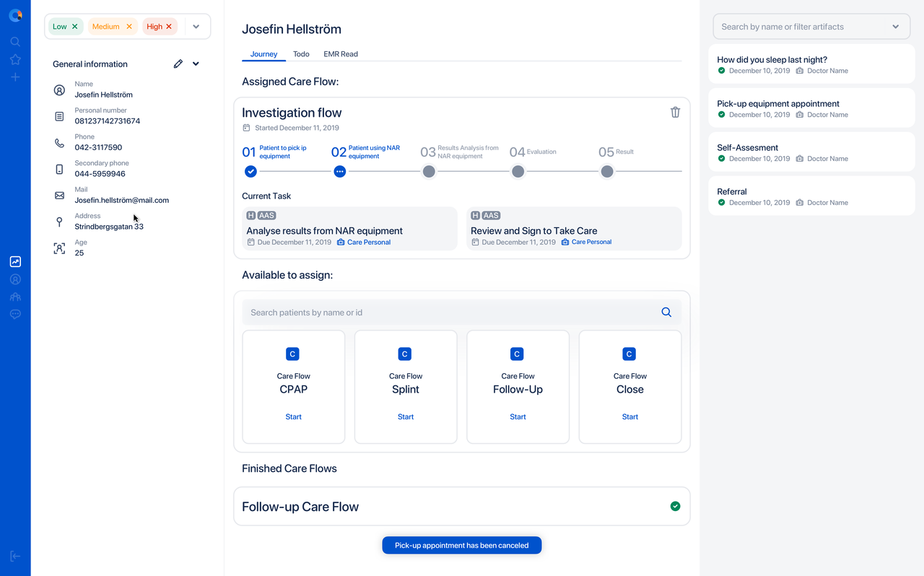Open the Self-Assesment artifact card
The width and height of the screenshot is (924, 576).
[811, 152]
